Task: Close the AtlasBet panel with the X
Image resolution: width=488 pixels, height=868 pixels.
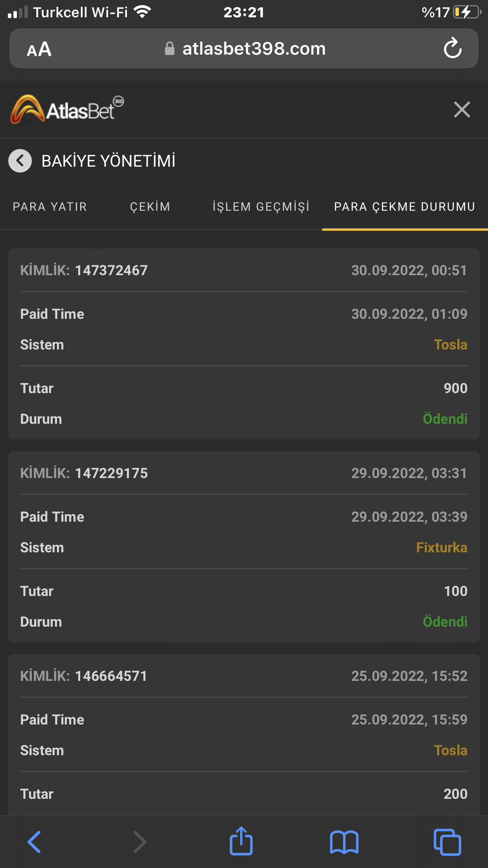Action: coord(462,110)
